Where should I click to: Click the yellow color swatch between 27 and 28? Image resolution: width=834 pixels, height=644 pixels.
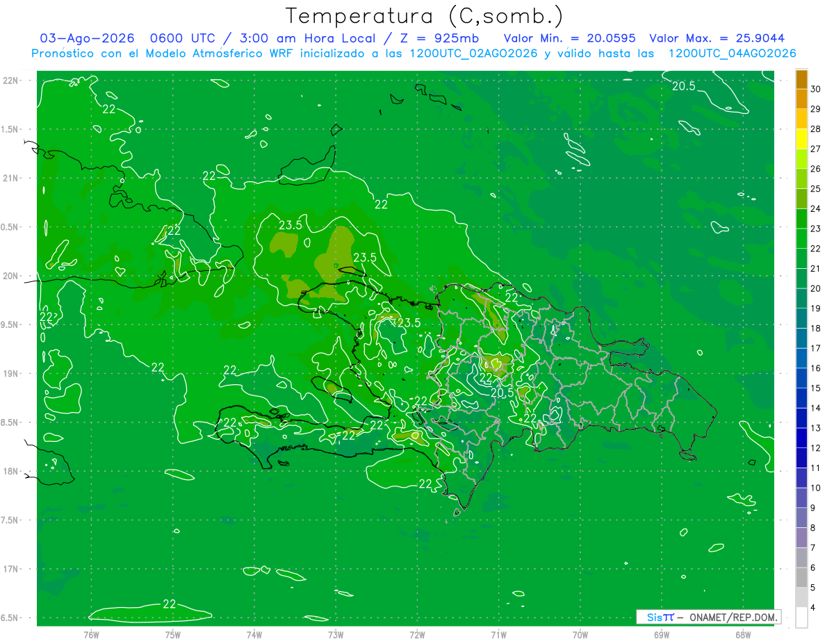click(x=801, y=138)
